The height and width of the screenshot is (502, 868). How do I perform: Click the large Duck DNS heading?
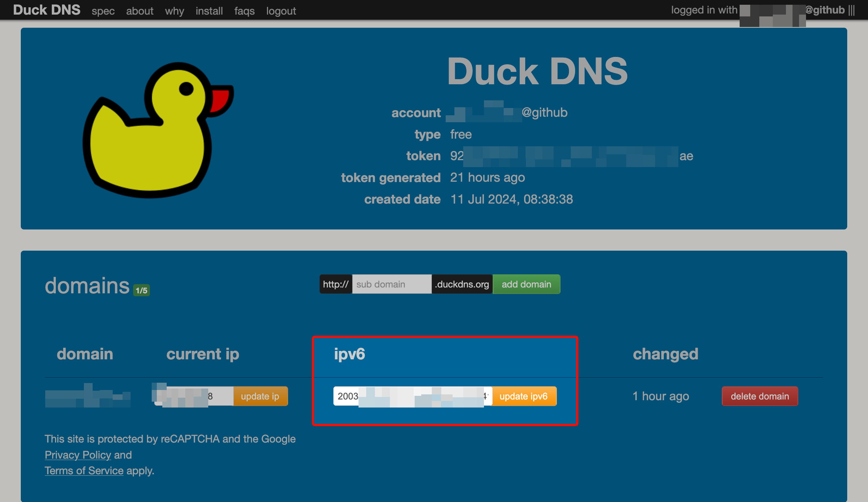click(537, 72)
